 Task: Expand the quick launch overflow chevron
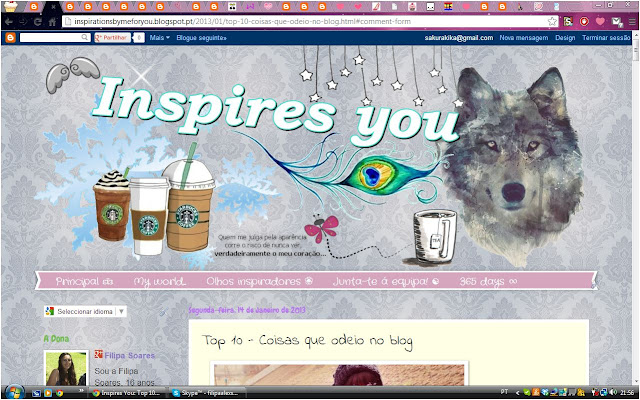coord(80,391)
